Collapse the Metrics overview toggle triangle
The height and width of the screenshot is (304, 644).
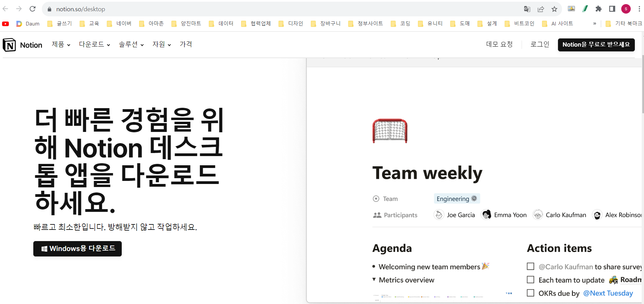374,279
